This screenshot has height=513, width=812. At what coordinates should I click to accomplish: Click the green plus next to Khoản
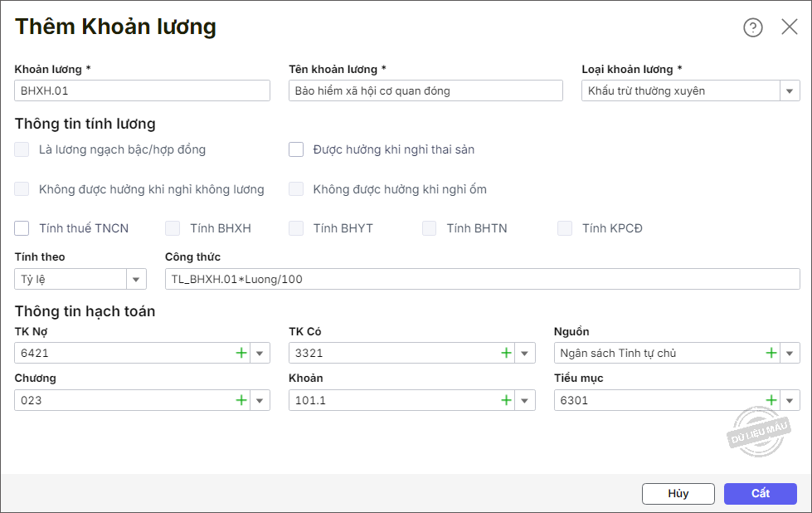[x=507, y=400]
